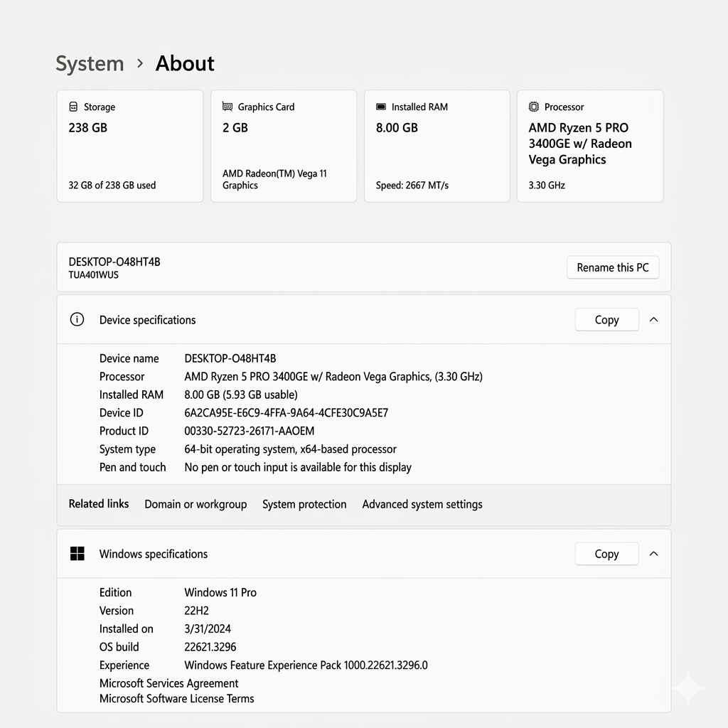Image resolution: width=728 pixels, height=728 pixels.
Task: Collapse the Device specifications section
Action: pyautogui.click(x=654, y=319)
